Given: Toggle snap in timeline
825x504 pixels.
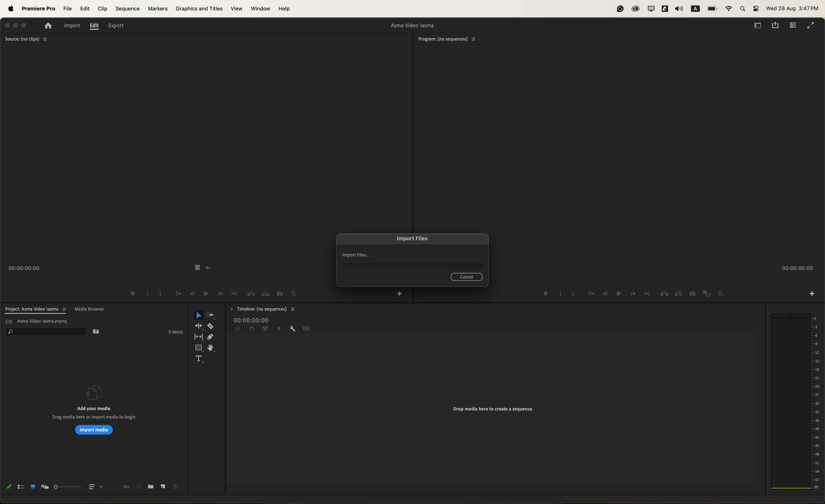Looking at the screenshot, I should (x=251, y=329).
